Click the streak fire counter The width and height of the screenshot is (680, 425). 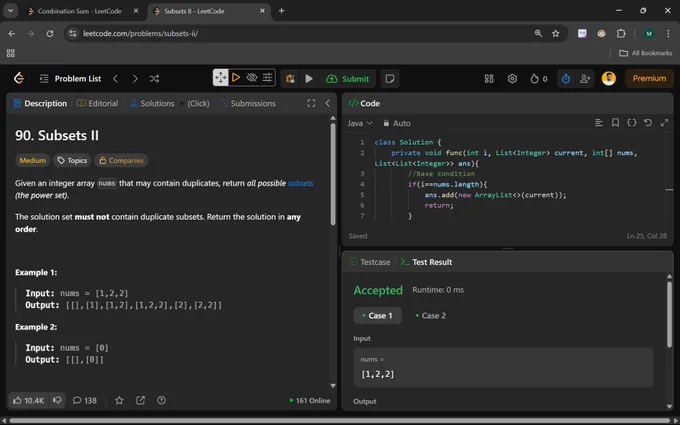click(x=539, y=78)
